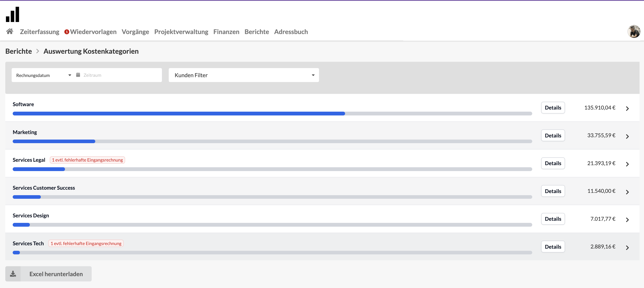Expand the Services Tech row chevron
The height and width of the screenshot is (288, 644).
pyautogui.click(x=627, y=248)
